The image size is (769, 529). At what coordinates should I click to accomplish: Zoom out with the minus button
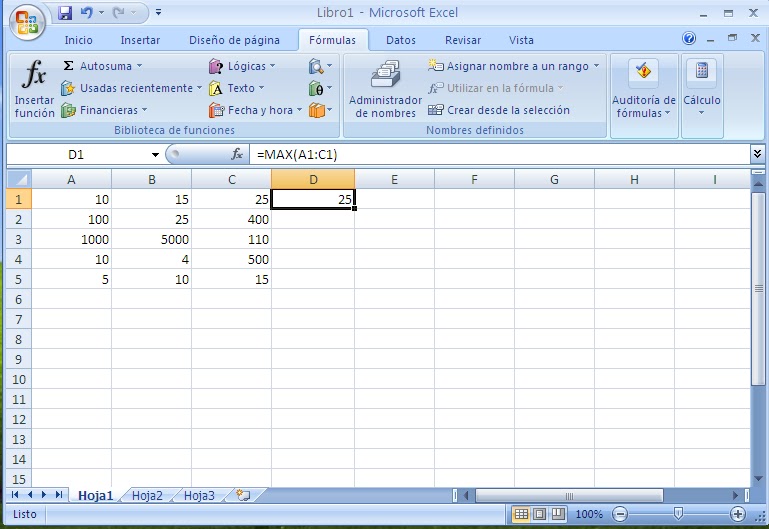pyautogui.click(x=620, y=514)
